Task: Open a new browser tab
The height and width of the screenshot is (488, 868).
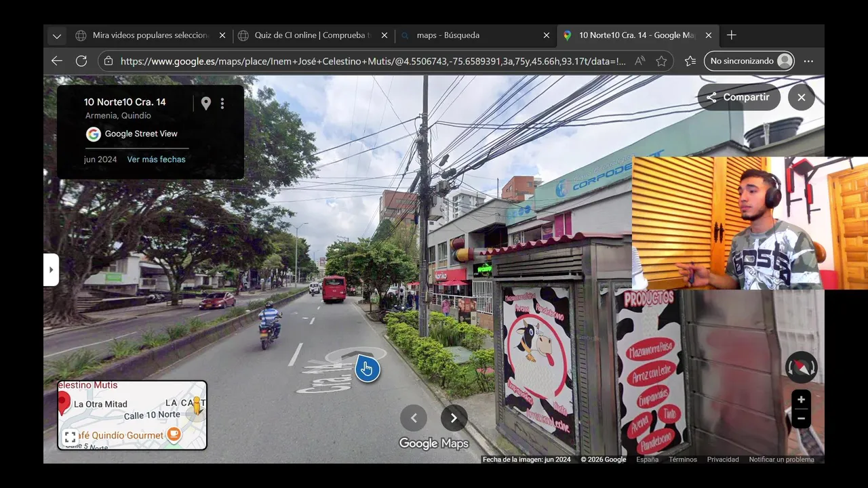Action: pyautogui.click(x=732, y=35)
